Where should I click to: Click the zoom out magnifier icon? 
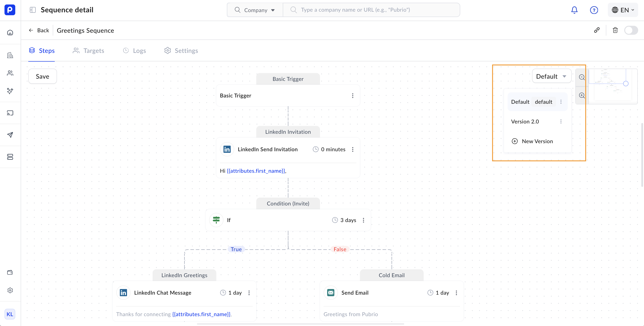coord(582,77)
